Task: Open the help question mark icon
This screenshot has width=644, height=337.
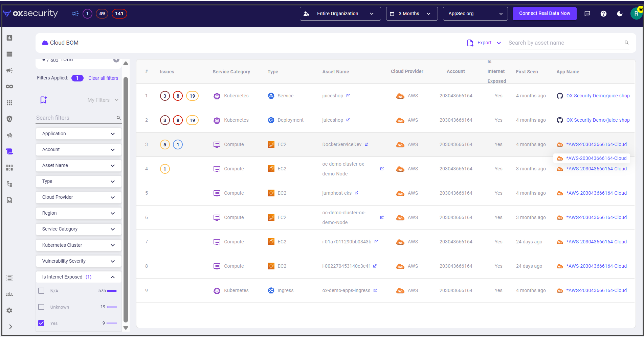Action: coord(603,14)
